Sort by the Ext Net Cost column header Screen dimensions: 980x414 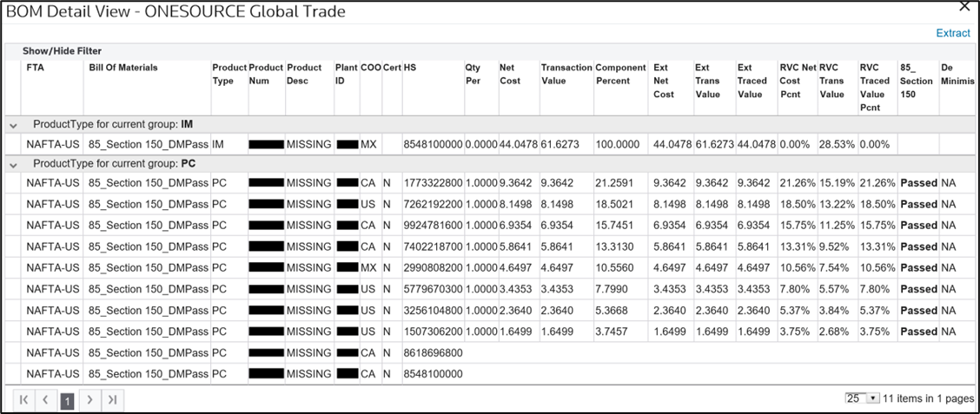point(663,82)
